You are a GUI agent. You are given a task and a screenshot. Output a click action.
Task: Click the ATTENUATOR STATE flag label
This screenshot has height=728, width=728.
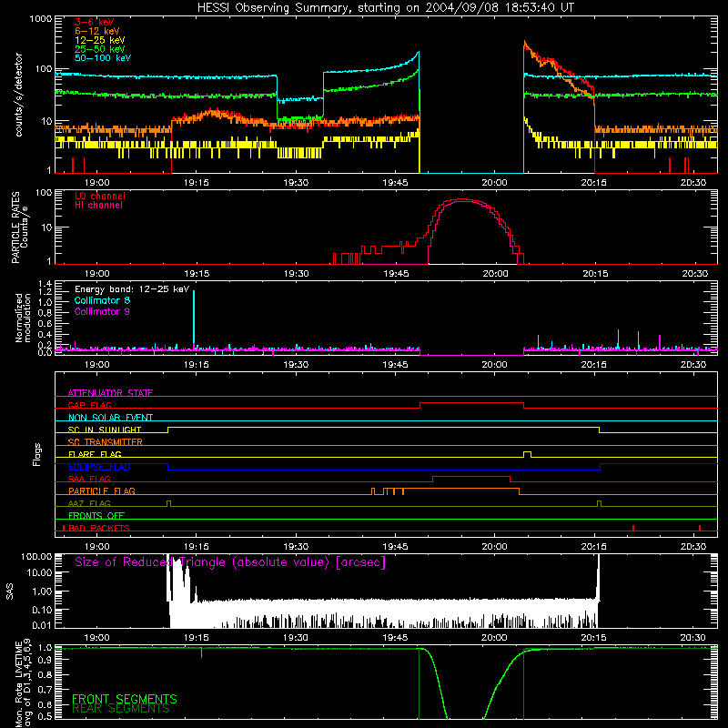110,393
